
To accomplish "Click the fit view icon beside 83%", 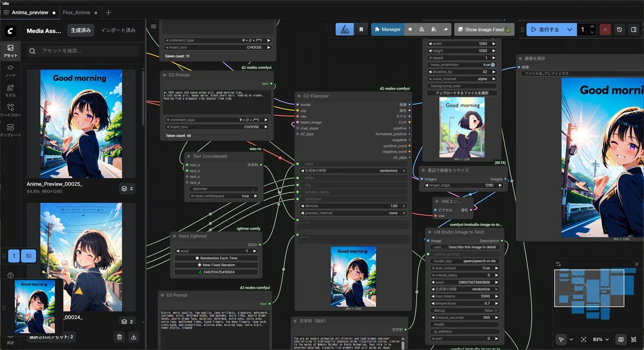I will (584, 339).
